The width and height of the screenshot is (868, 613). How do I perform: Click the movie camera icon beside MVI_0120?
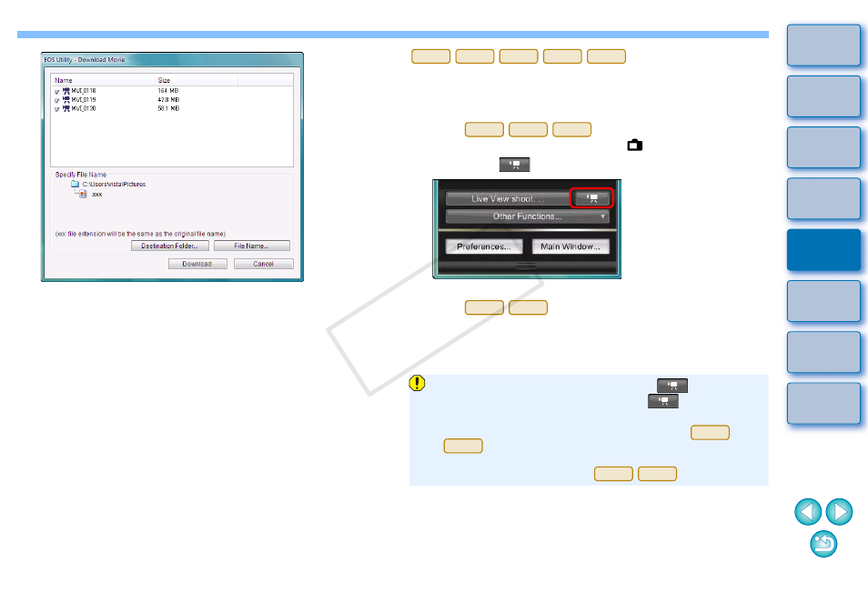(66, 108)
